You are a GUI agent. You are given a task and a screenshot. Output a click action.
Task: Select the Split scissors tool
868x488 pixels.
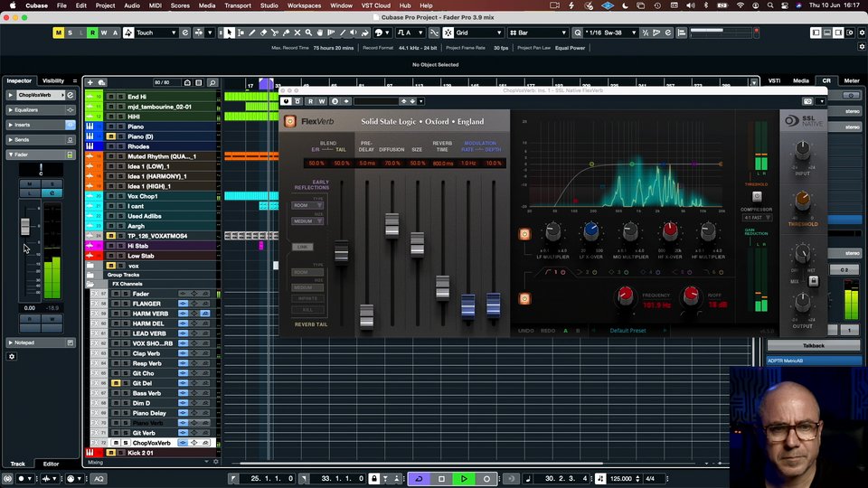point(275,33)
